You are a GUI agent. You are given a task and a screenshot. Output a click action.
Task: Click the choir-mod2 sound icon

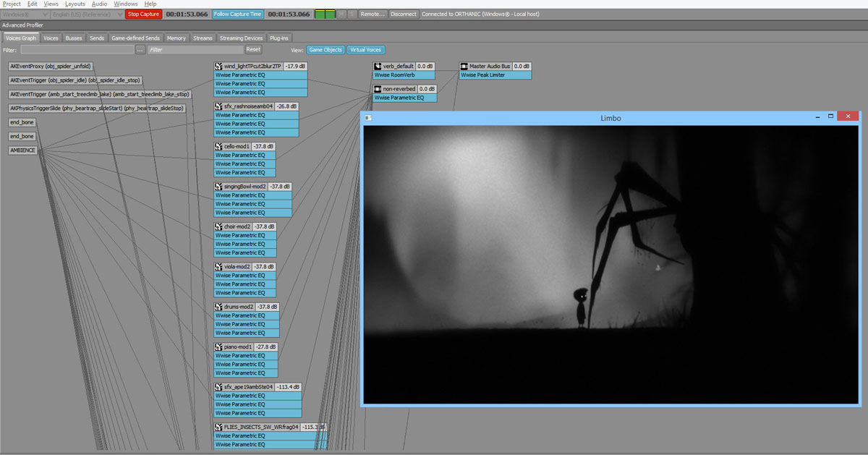218,226
